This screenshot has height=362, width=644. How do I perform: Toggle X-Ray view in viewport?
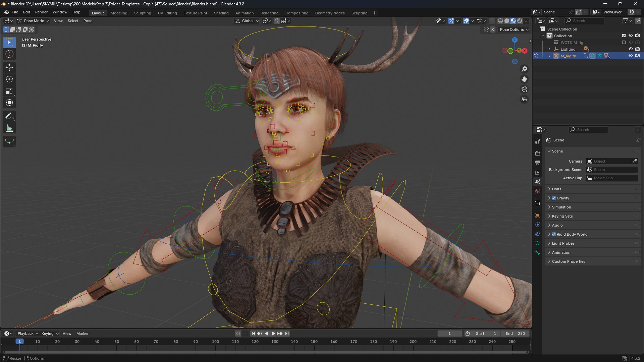click(x=492, y=21)
